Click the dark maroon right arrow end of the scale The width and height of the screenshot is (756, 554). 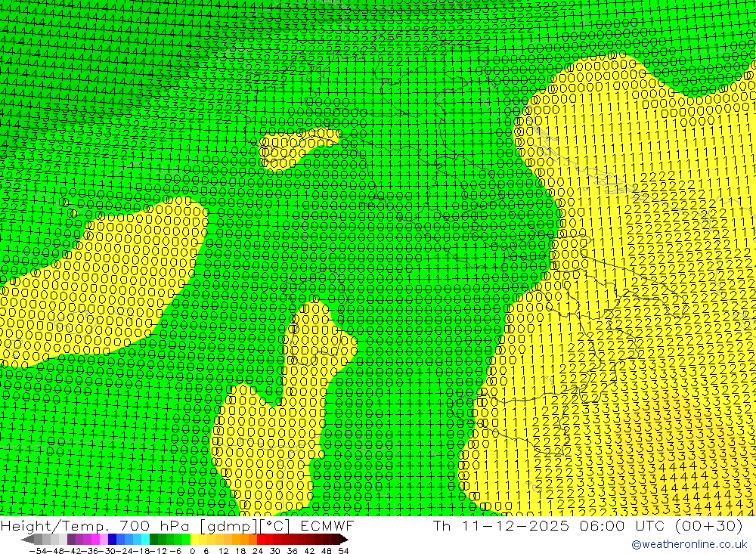point(344,540)
